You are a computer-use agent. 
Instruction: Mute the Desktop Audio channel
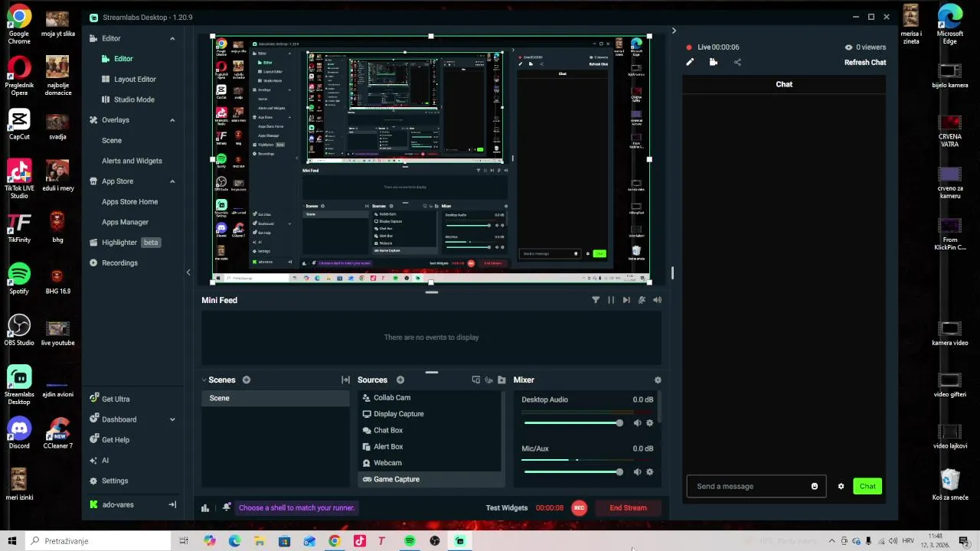pos(637,423)
